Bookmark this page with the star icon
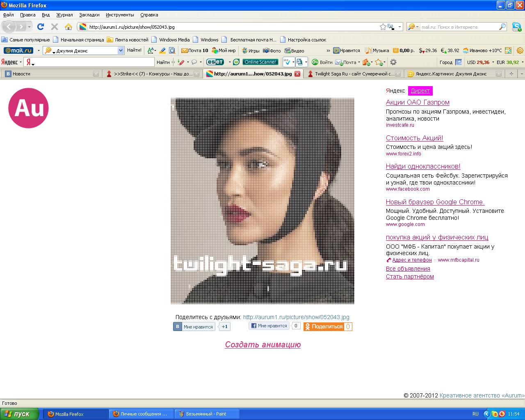The image size is (525, 420). pos(383,27)
